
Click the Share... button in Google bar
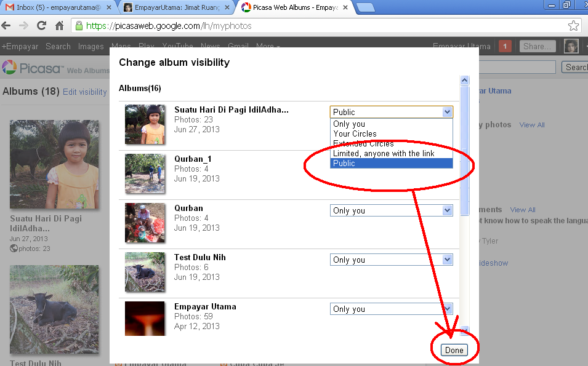tap(538, 47)
